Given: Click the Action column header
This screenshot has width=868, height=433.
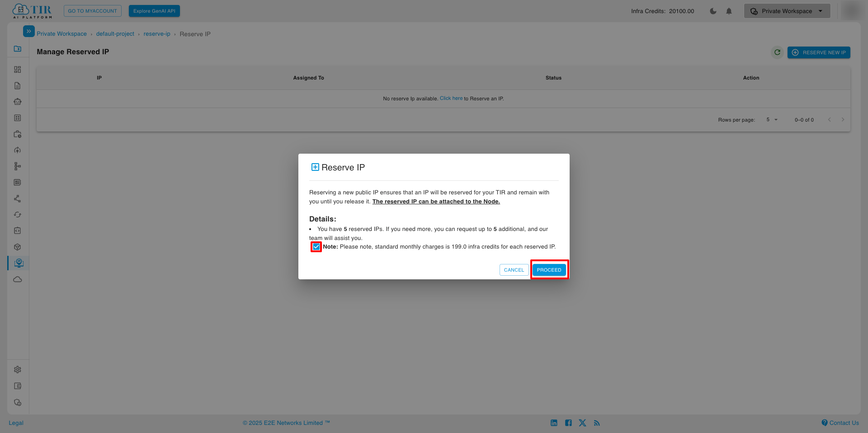Looking at the screenshot, I should click(751, 78).
